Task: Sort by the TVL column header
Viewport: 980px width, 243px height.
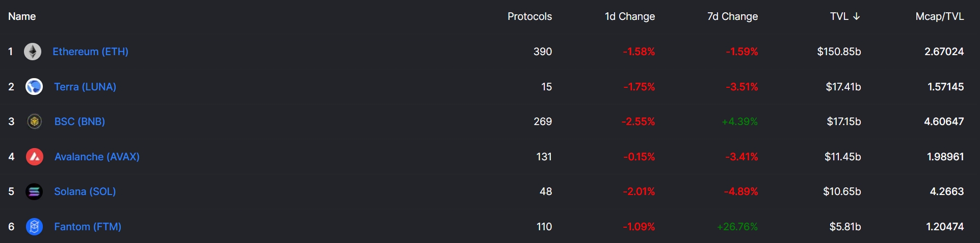Action: tap(839, 16)
